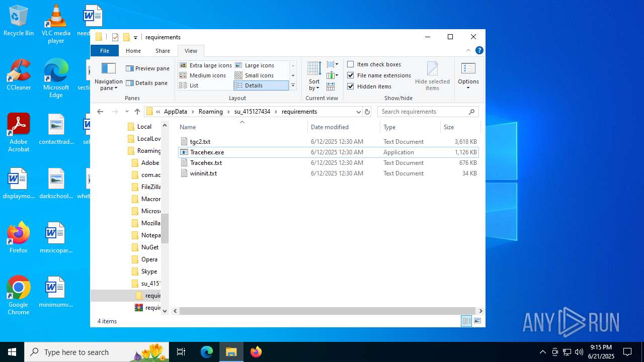
Task: Open the File tab
Action: [105, 51]
